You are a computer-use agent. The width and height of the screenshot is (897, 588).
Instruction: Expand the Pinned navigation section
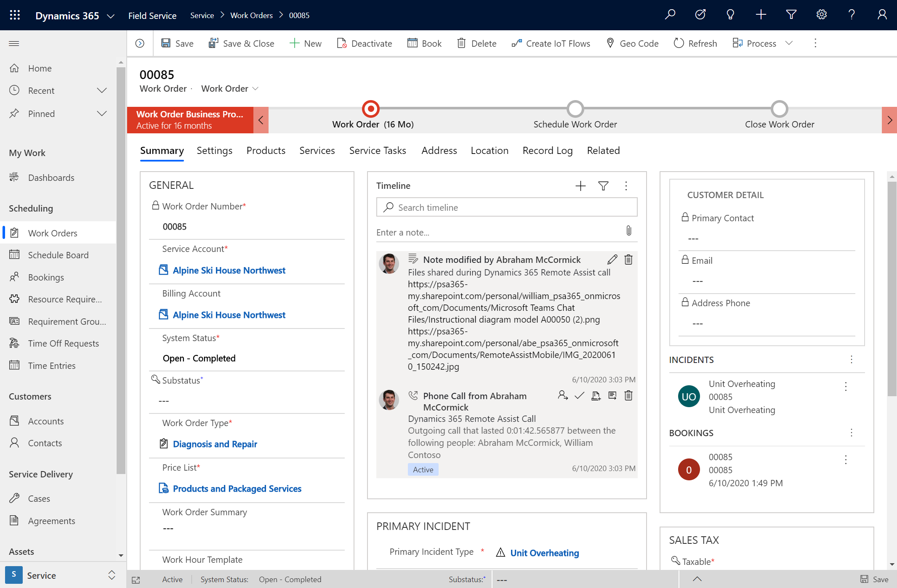pyautogui.click(x=101, y=114)
